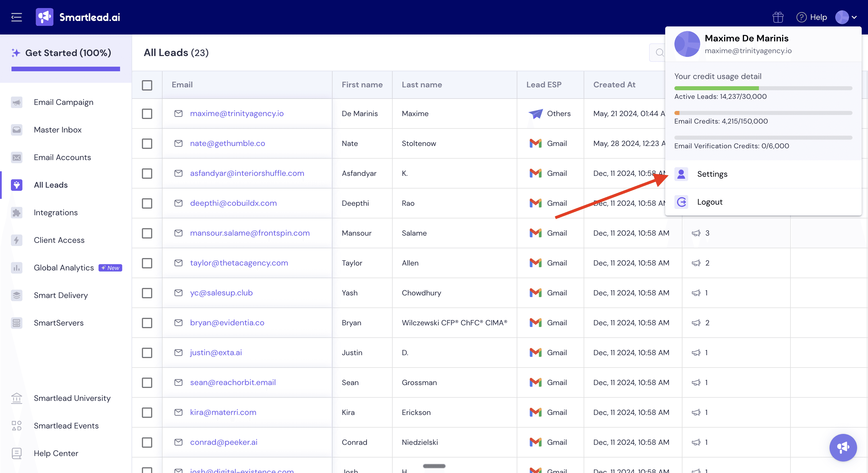This screenshot has height=473, width=868.
Task: Select Settings in the profile menu
Action: [712, 174]
